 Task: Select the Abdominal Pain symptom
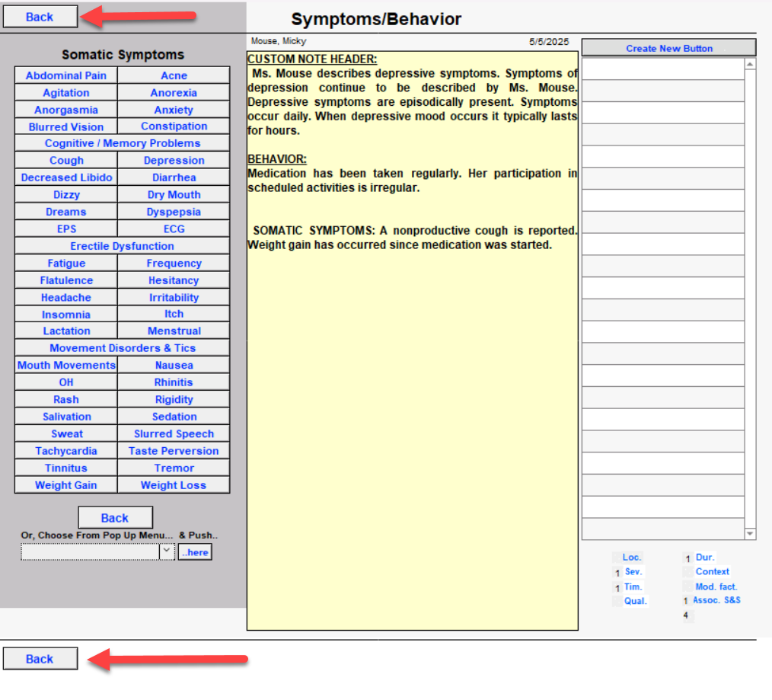[66, 75]
